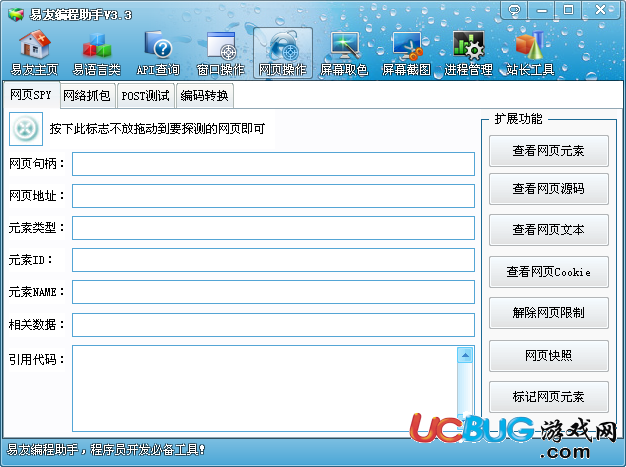
Task: Click the scroll up arrow of 引用代码 box
Action: pyautogui.click(x=465, y=355)
